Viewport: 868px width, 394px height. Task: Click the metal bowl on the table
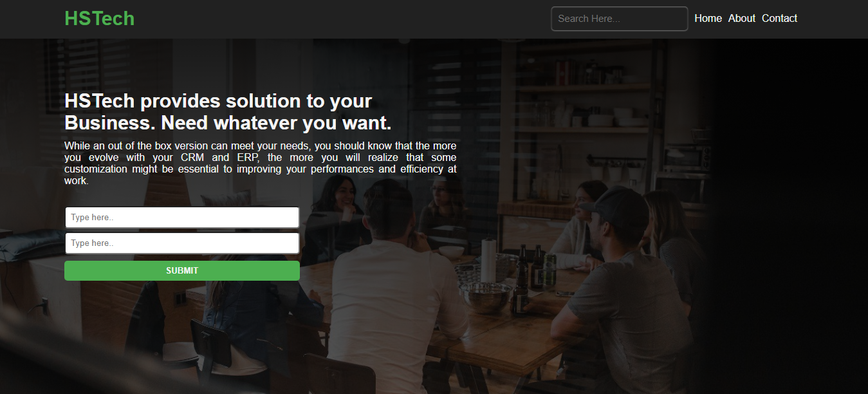coord(486,296)
